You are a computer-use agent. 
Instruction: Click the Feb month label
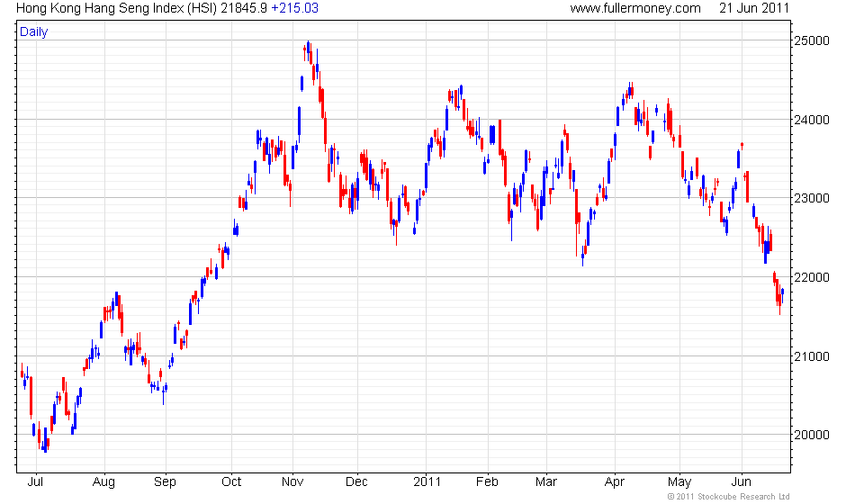coord(487,482)
